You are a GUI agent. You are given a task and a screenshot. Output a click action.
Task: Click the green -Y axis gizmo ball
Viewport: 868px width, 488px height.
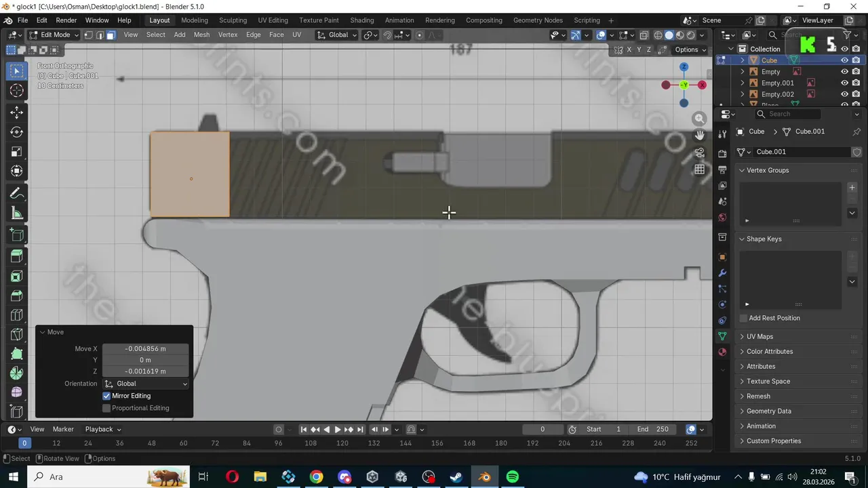[x=684, y=85]
